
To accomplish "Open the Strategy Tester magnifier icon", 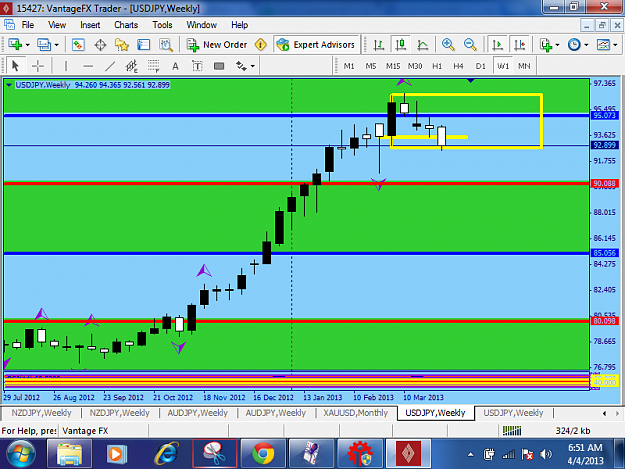I will pyautogui.click(x=165, y=45).
